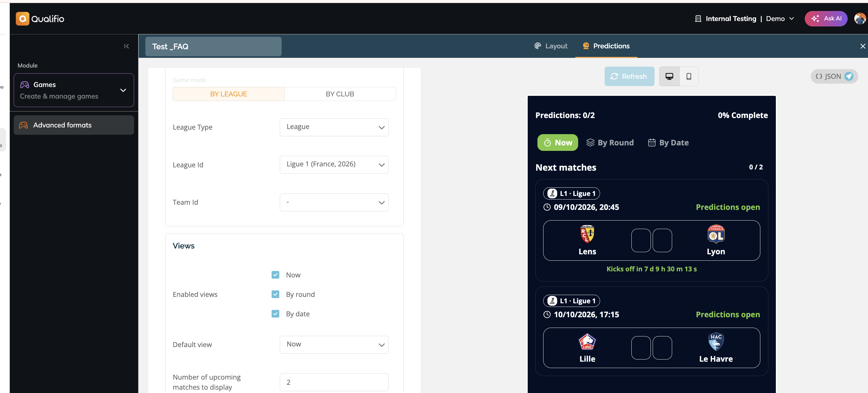Open the JSON view button
This screenshot has height=393, width=868.
[x=834, y=77]
